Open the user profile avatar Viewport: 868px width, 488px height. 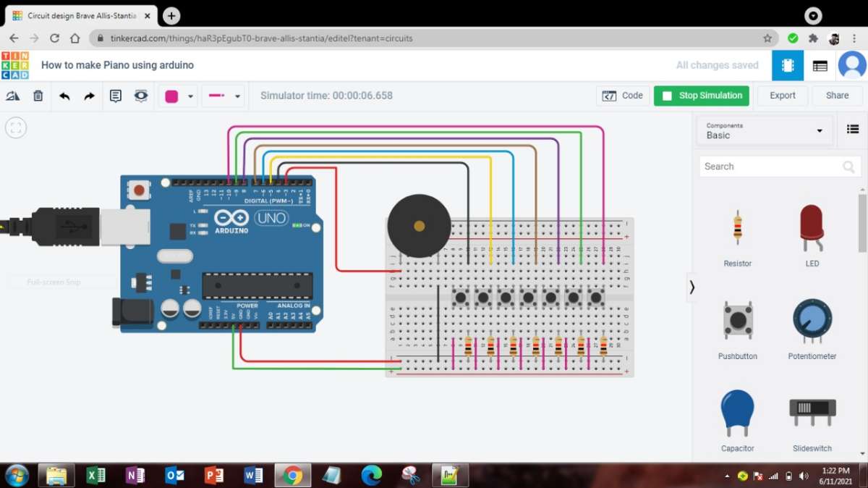click(852, 65)
